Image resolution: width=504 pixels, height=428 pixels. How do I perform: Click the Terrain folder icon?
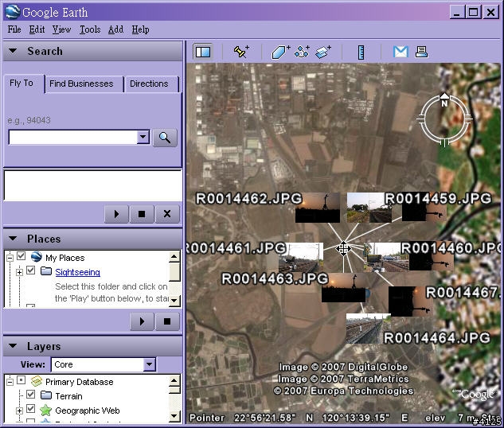pos(46,395)
